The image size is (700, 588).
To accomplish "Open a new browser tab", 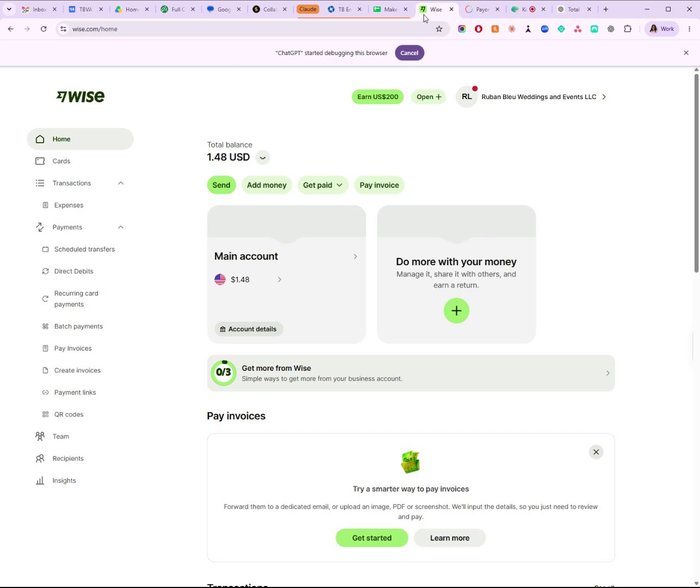I will 606,9.
